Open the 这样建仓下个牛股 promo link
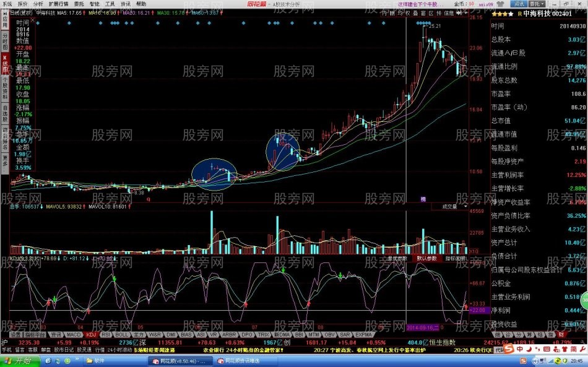588x367 pixels. [420, 4]
